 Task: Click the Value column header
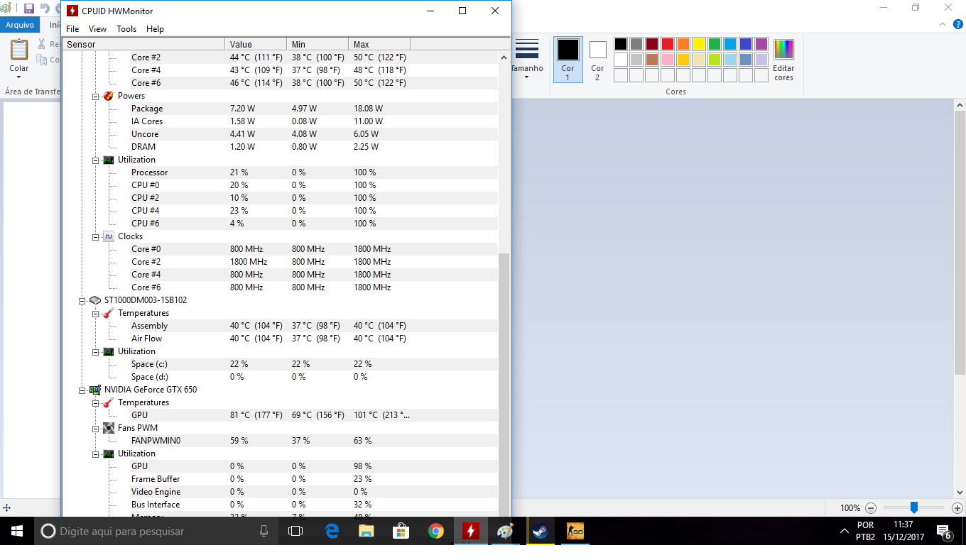point(256,44)
